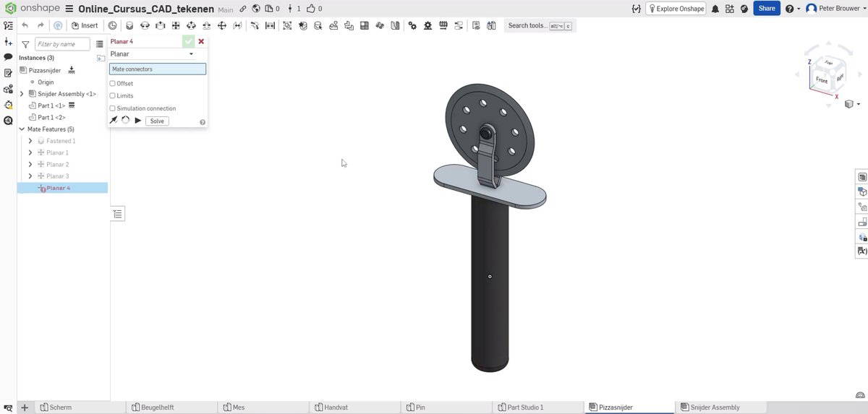
Task: Open the Snijder Assembly tab
Action: (720, 407)
